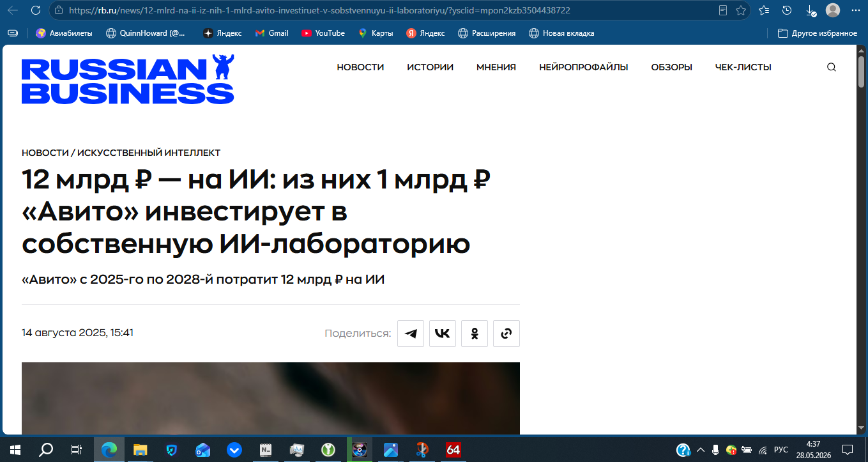Go back using browser back arrow
The image size is (868, 462).
pos(13,10)
